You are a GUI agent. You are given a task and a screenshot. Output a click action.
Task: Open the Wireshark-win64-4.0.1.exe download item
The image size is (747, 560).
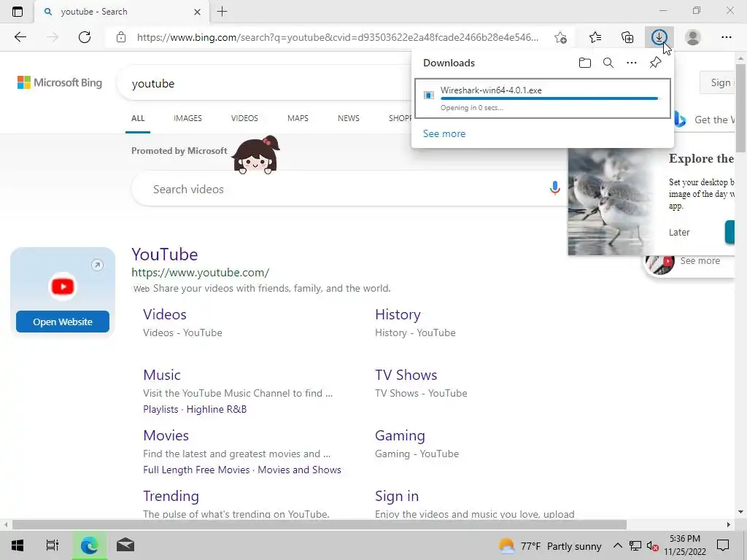(543, 98)
